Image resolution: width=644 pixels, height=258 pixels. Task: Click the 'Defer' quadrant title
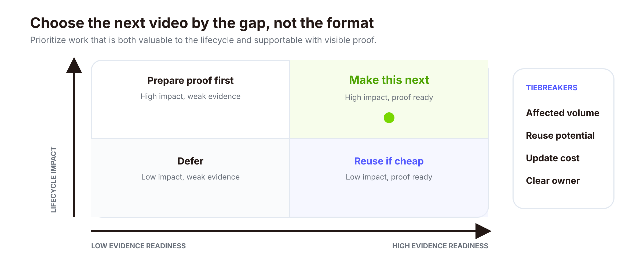pyautogui.click(x=190, y=161)
